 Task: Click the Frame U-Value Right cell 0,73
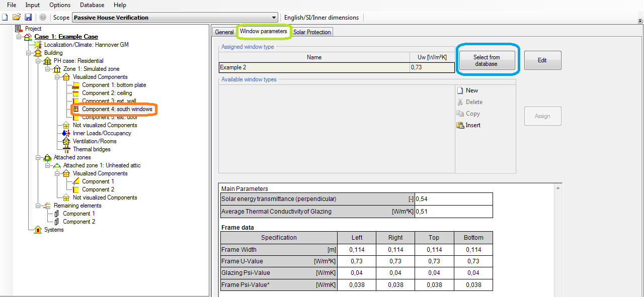tap(395, 261)
